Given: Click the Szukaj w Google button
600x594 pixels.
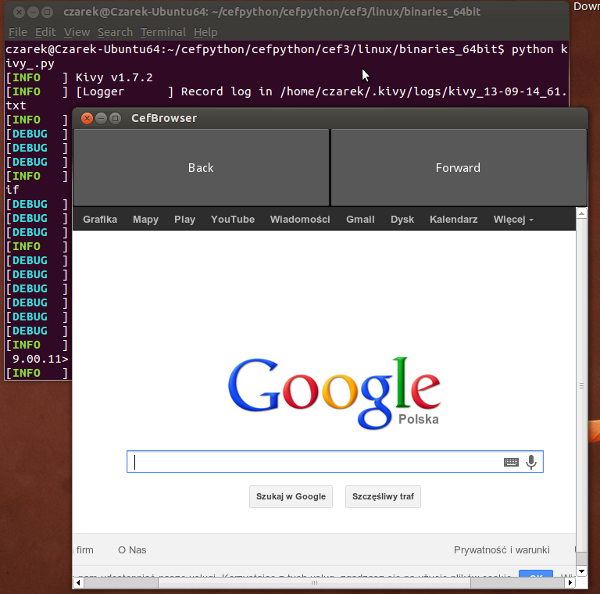Looking at the screenshot, I should 291,496.
